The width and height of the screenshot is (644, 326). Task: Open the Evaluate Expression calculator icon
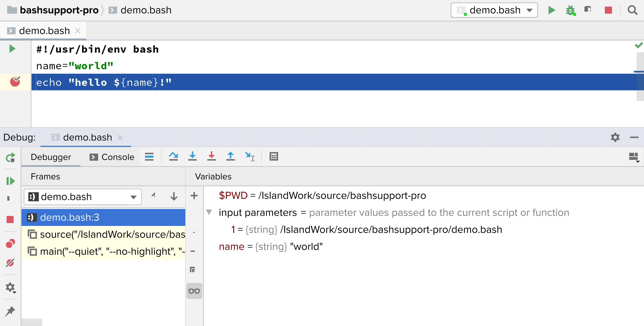(274, 157)
